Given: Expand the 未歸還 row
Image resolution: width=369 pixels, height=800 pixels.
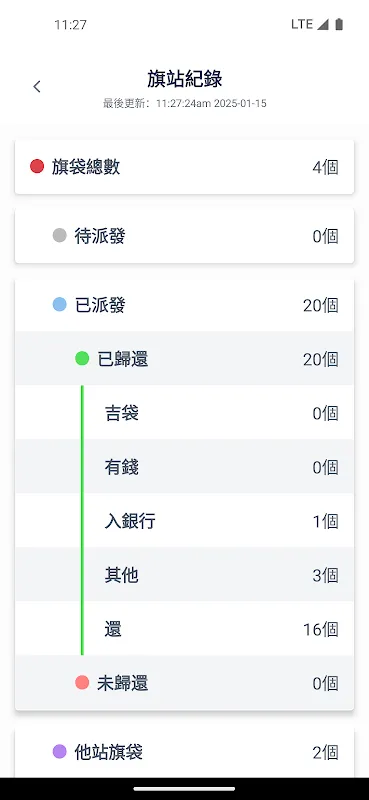Looking at the screenshot, I should (184, 683).
